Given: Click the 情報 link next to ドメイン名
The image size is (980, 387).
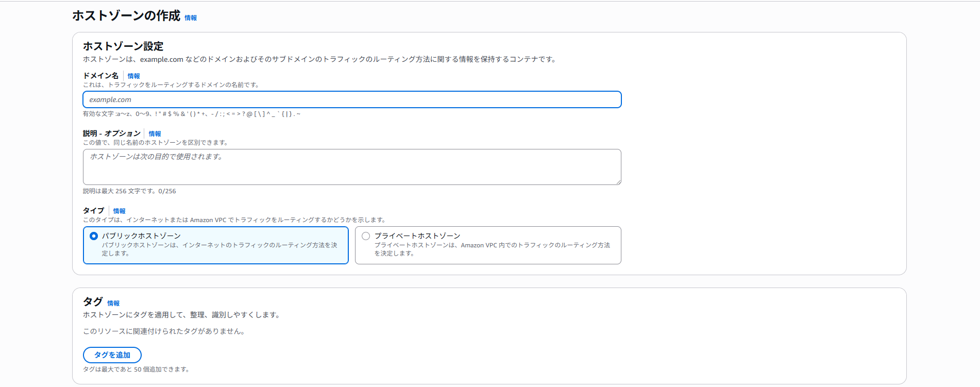Looking at the screenshot, I should click(133, 76).
